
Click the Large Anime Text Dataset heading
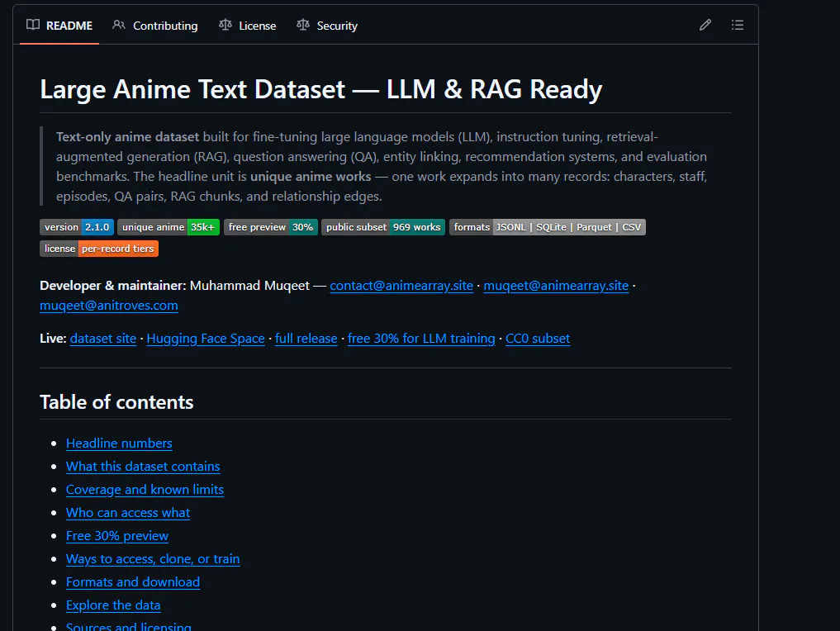[321, 89]
